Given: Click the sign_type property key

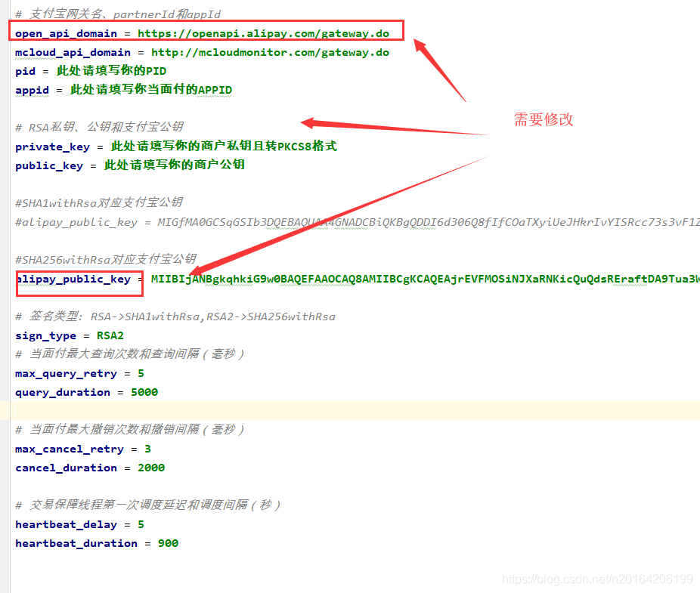Looking at the screenshot, I should point(45,336).
